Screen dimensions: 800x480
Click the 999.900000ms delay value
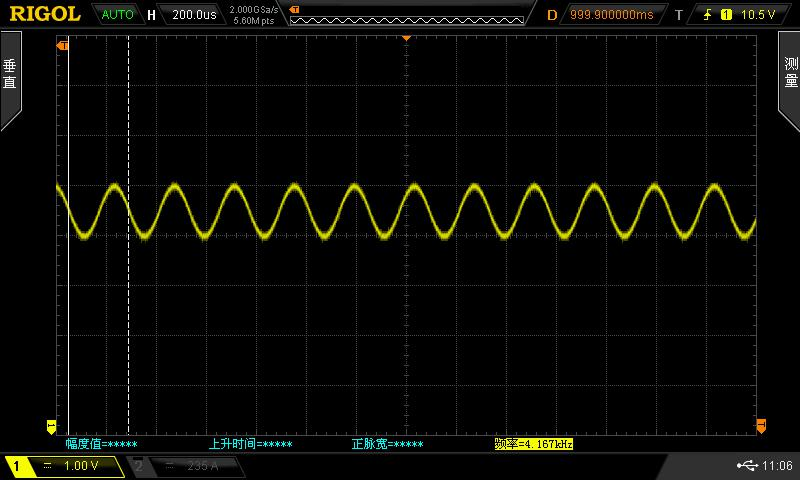pyautogui.click(x=611, y=15)
